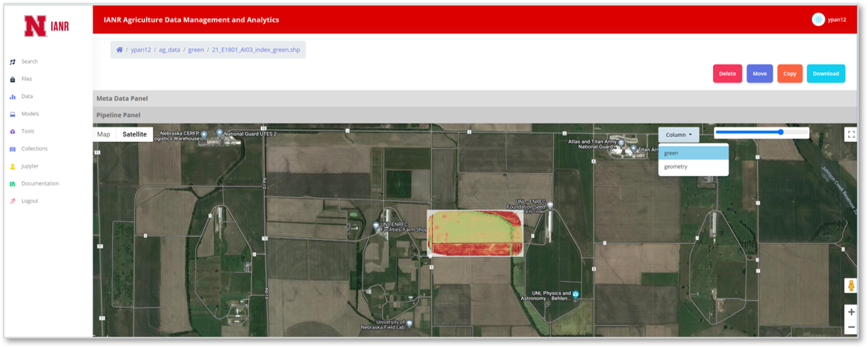Click UNL ENREC Facilities/Farm Shop marker
The width and height of the screenshot is (868, 348).
coord(376,227)
